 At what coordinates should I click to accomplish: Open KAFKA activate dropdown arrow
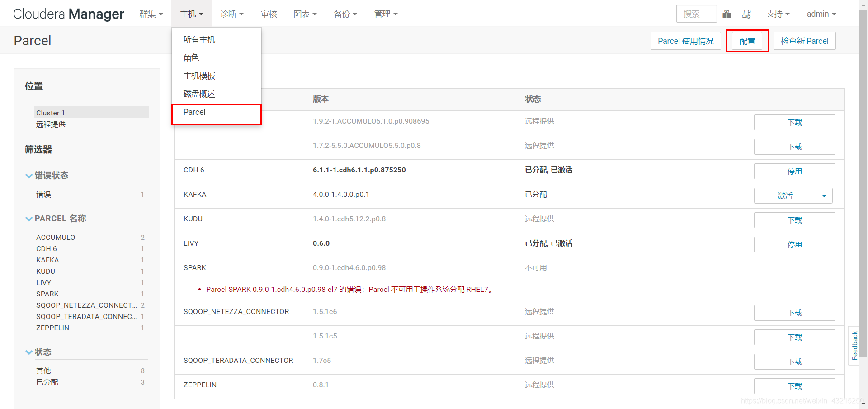tap(824, 196)
